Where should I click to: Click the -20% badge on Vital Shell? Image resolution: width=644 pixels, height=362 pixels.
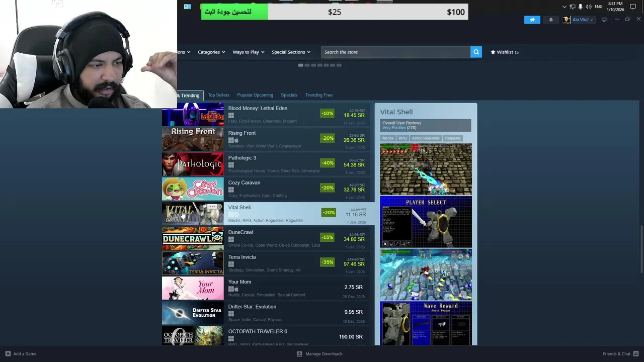coord(329,212)
